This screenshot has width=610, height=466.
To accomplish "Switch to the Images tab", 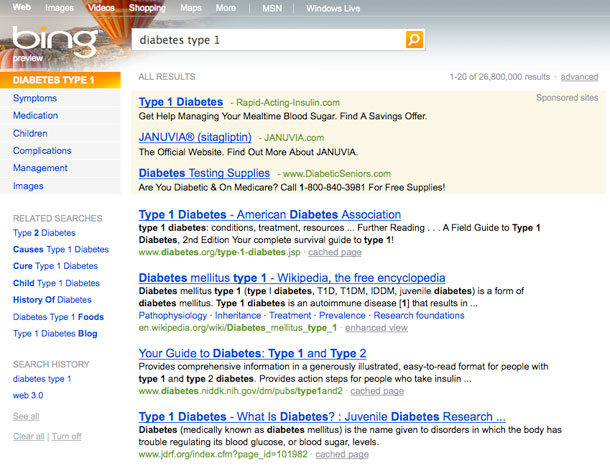I will (x=59, y=8).
